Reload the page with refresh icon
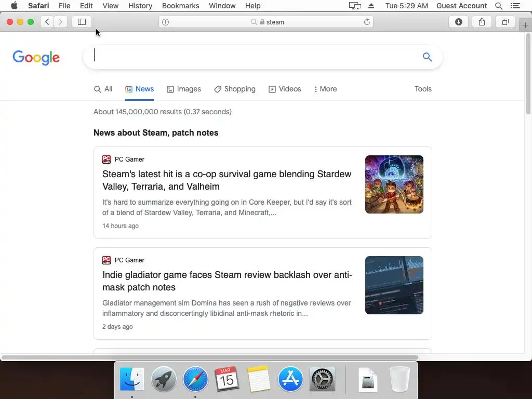 click(367, 22)
